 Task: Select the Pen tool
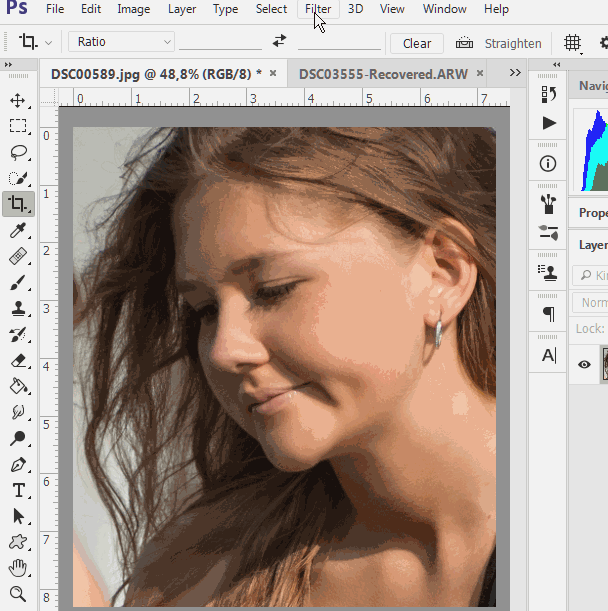coord(18,465)
